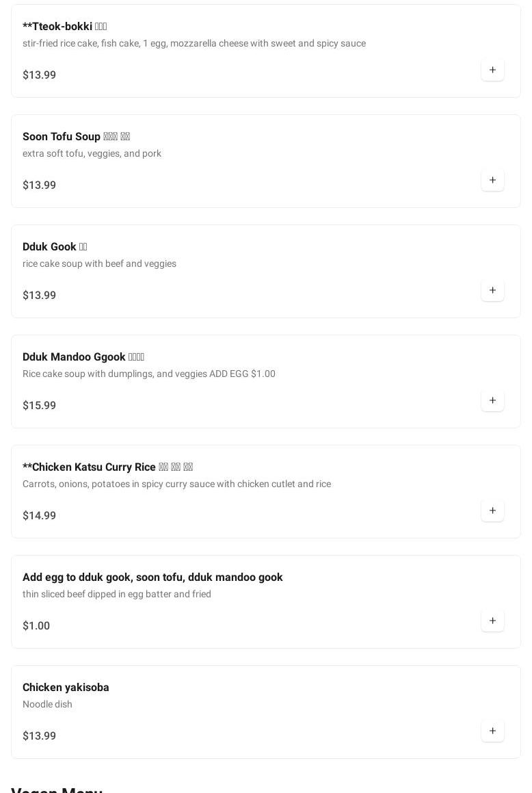Click the Add egg to dduk gook title
532x793 pixels.
tap(152, 577)
